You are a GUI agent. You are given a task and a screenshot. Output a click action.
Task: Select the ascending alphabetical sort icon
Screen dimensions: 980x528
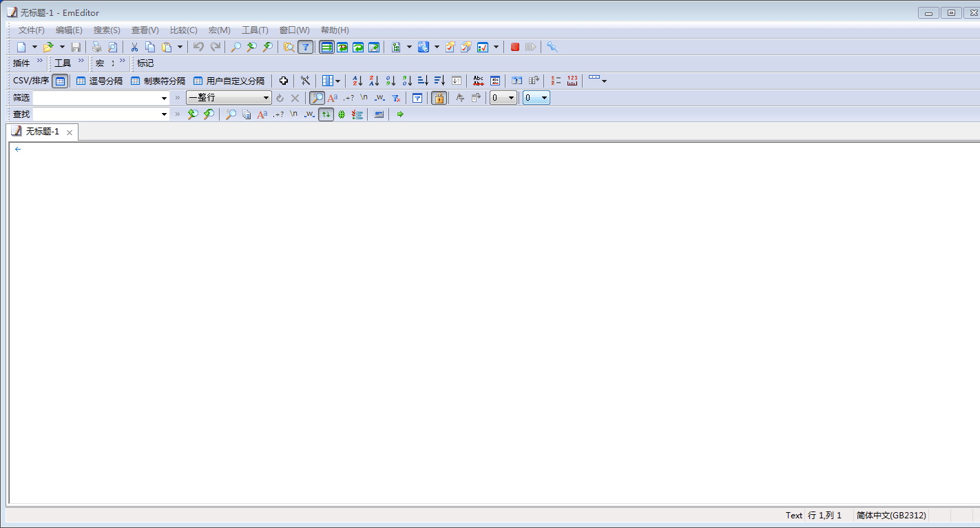click(357, 81)
